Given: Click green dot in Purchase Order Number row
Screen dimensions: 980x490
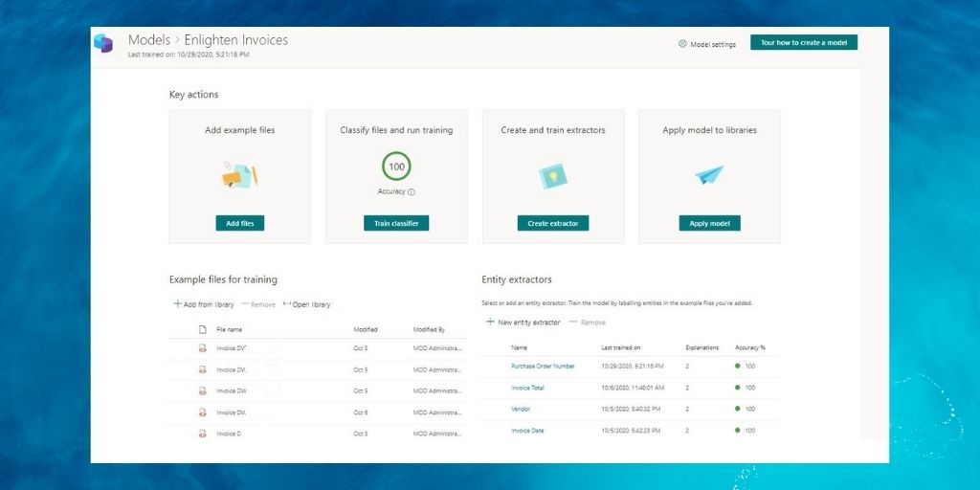Looking at the screenshot, I should point(738,366).
